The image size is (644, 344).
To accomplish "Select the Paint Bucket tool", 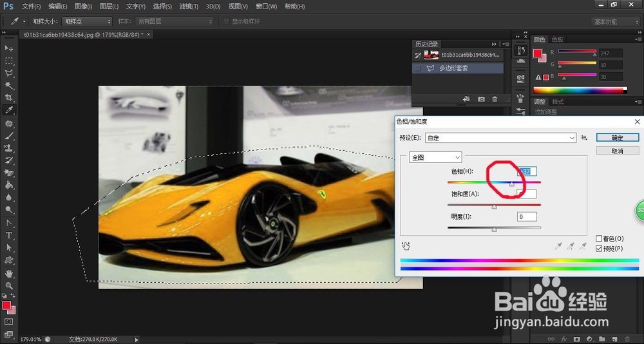I will click(8, 185).
